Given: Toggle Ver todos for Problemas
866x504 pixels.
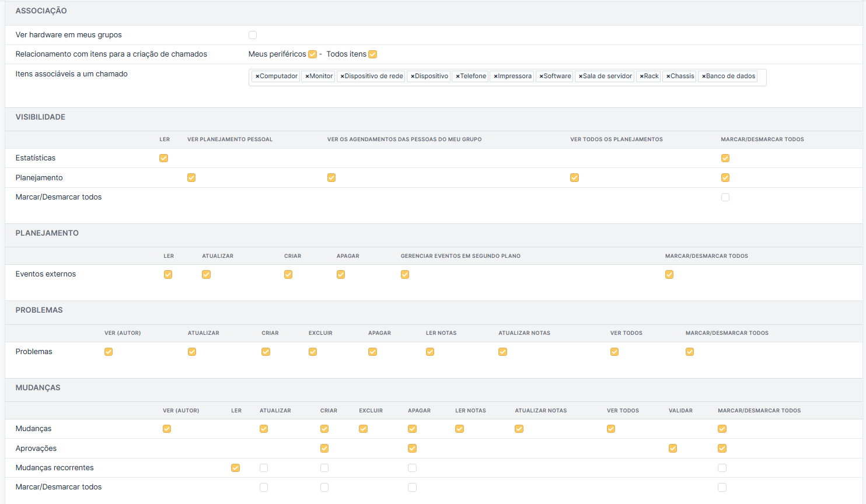Looking at the screenshot, I should click(x=614, y=352).
